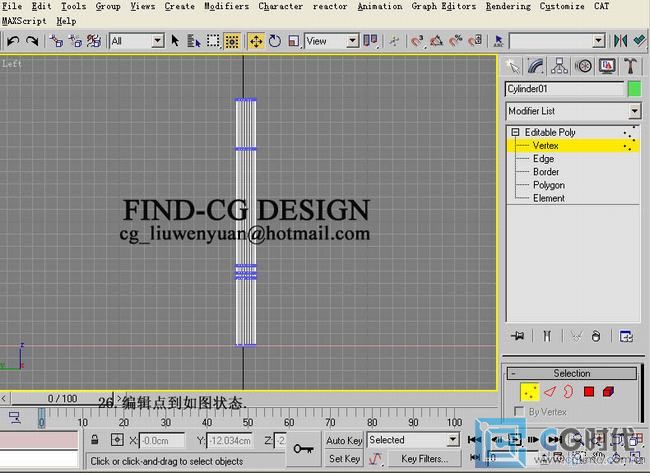Switch to the Display command panel tab

tap(607, 66)
